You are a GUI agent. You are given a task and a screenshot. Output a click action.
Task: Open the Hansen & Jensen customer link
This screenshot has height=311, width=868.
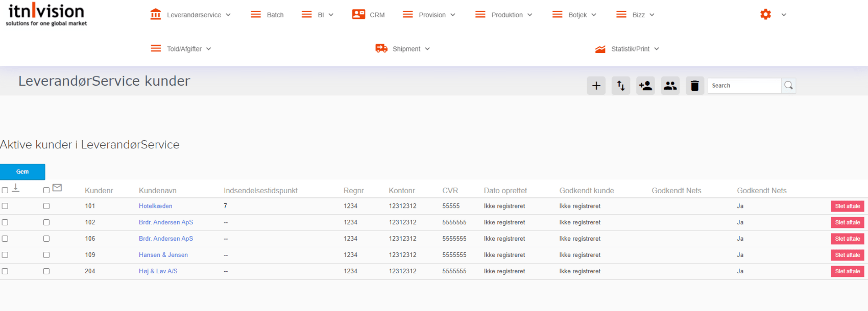[x=163, y=255]
